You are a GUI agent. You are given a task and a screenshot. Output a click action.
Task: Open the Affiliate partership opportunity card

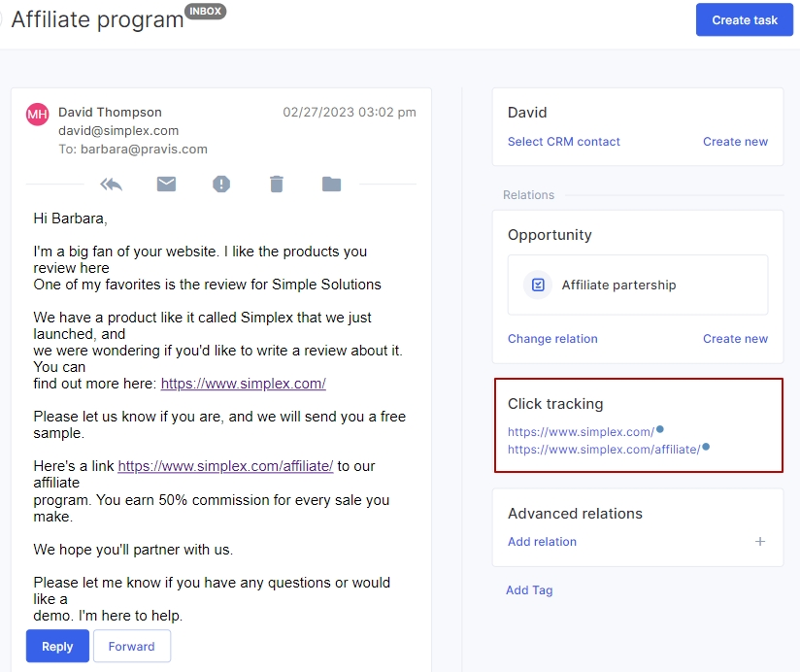coord(638,285)
